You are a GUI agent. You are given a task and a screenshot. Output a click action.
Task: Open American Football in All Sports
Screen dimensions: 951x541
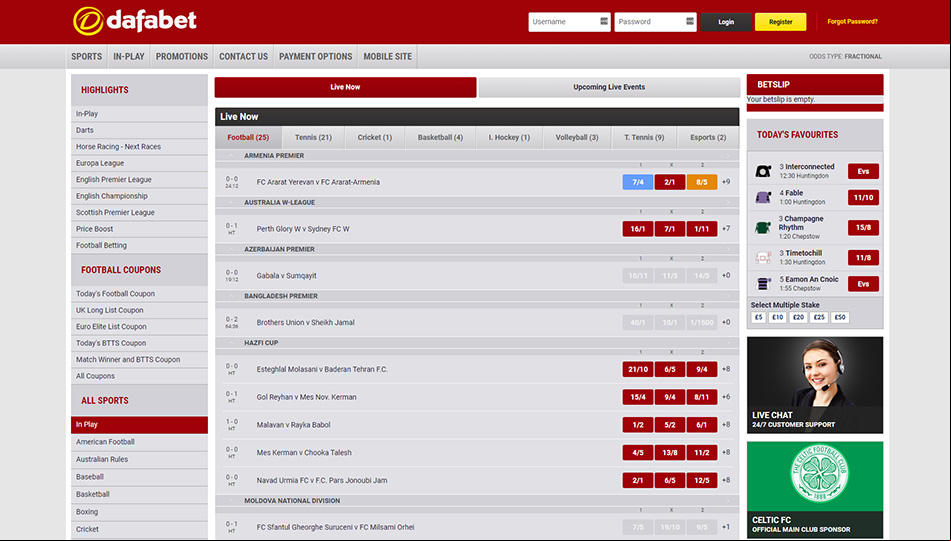pos(139,442)
